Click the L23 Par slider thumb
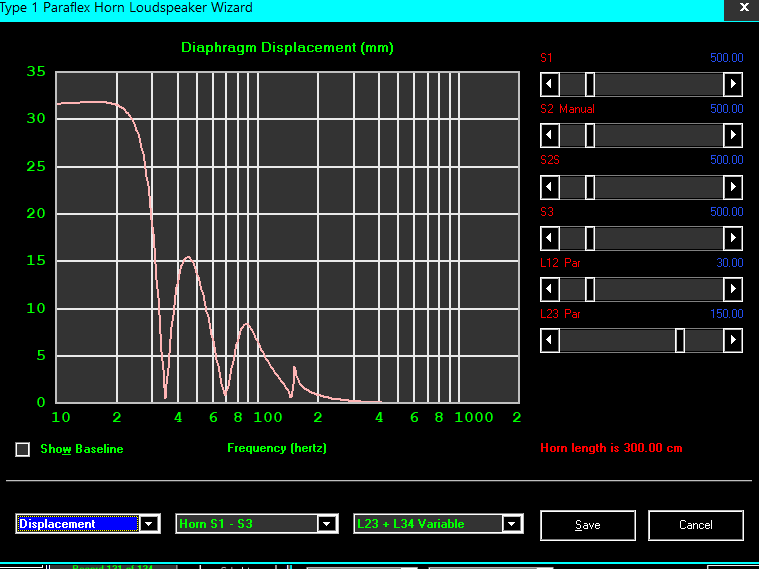 click(x=680, y=340)
